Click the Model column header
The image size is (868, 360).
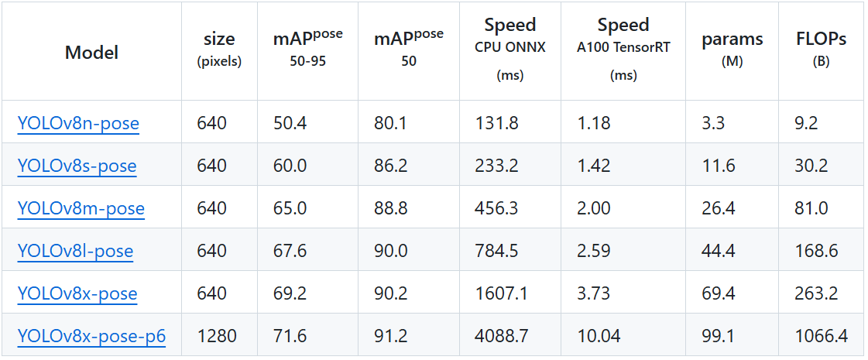[x=91, y=53]
